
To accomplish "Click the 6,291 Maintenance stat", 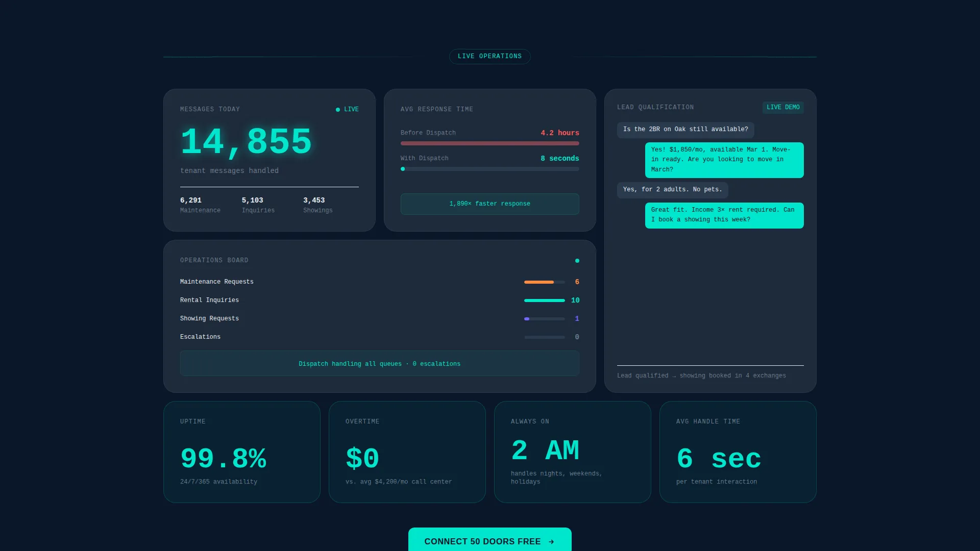I will (200, 205).
